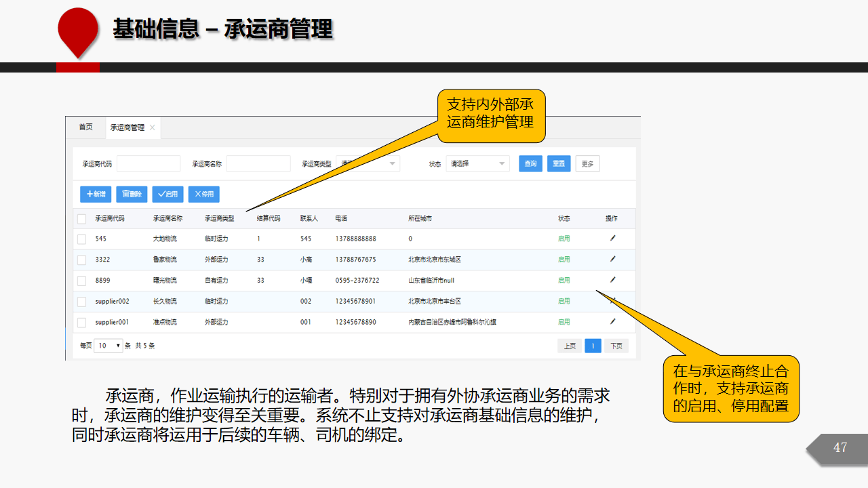Add a carrier with 新增 button
The width and height of the screenshot is (868, 488).
pyautogui.click(x=96, y=194)
